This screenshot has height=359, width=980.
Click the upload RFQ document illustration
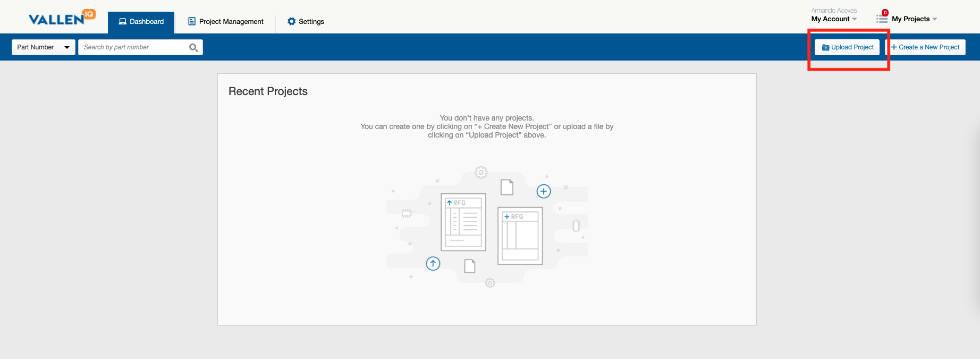click(x=463, y=222)
